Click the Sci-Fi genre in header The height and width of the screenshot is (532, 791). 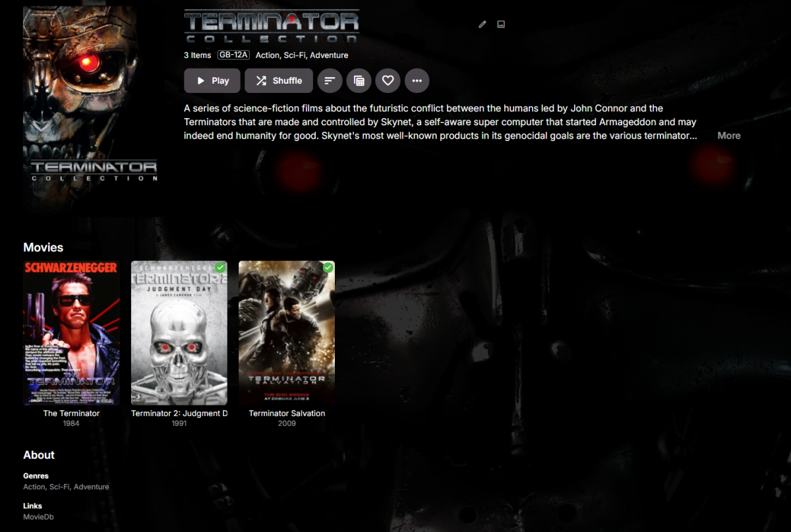tap(294, 55)
